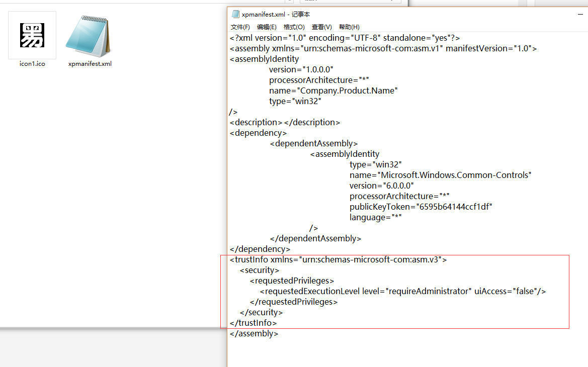Place cursor on the requireAdministrator value

(x=428, y=291)
